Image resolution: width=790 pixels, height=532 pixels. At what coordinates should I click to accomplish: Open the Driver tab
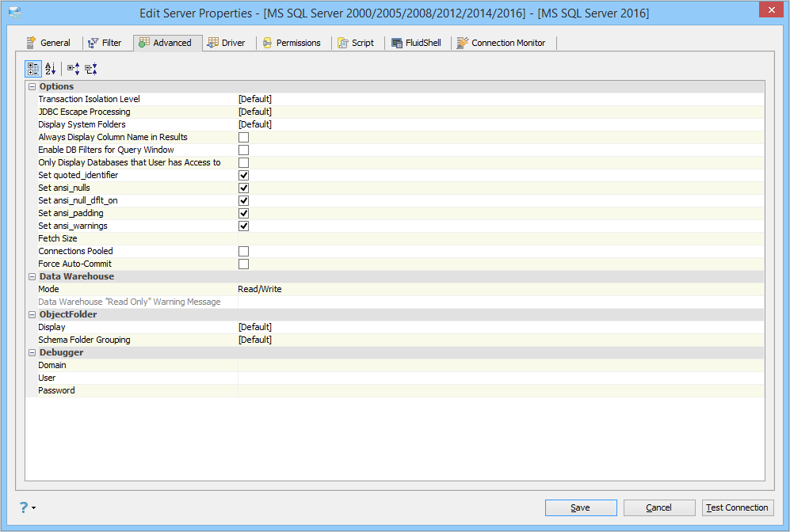point(226,43)
